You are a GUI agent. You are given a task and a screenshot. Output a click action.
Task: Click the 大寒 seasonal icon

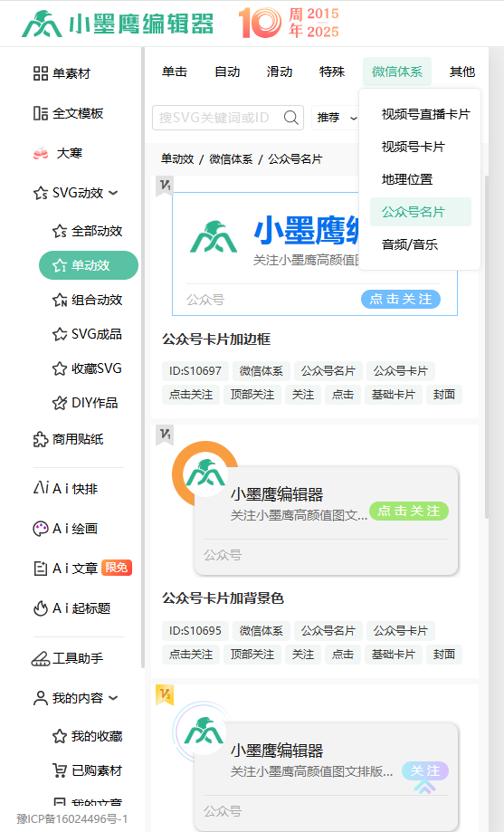[x=41, y=153]
